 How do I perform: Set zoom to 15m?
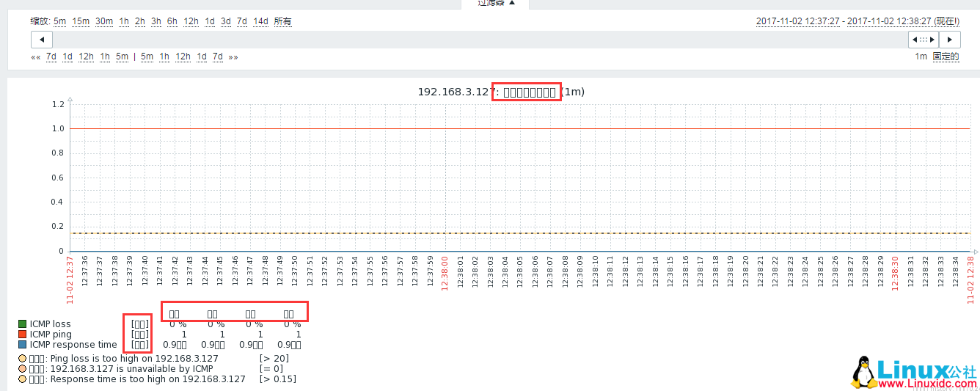[x=81, y=21]
